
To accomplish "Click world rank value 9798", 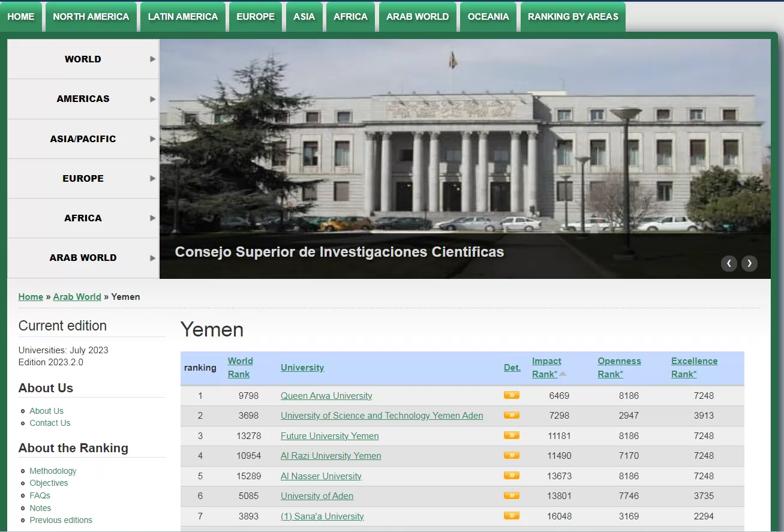I will click(x=248, y=396).
